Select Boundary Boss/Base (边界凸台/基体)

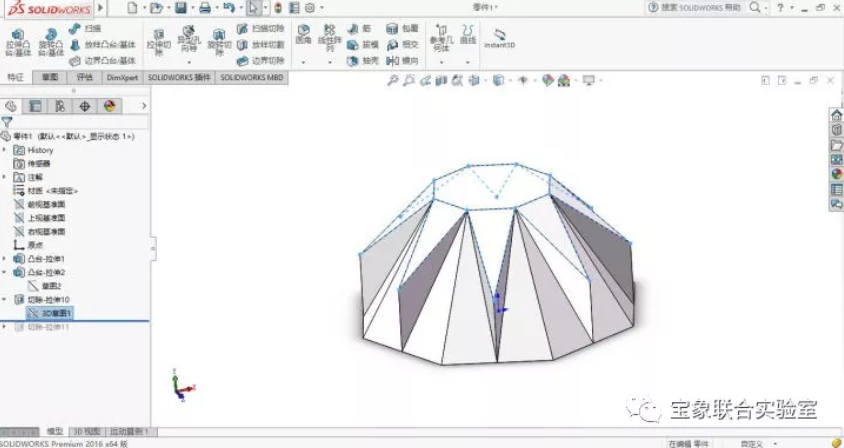(x=103, y=61)
